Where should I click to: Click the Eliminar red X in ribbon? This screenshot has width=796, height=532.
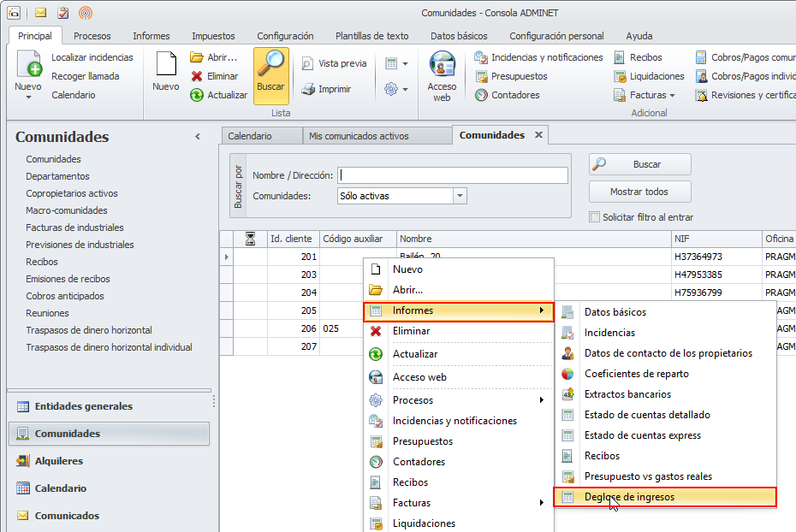[x=197, y=76]
